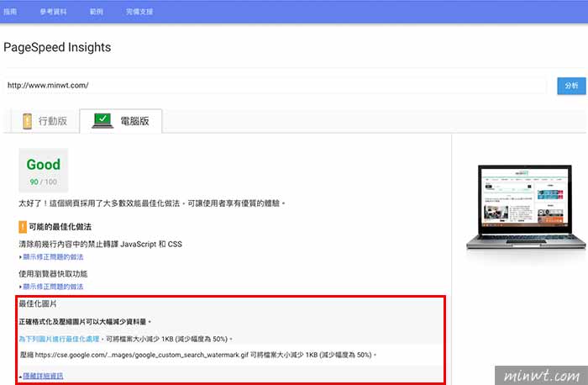This screenshot has height=385, width=588.
Task: Click the 分析 analyze button
Action: [571, 86]
